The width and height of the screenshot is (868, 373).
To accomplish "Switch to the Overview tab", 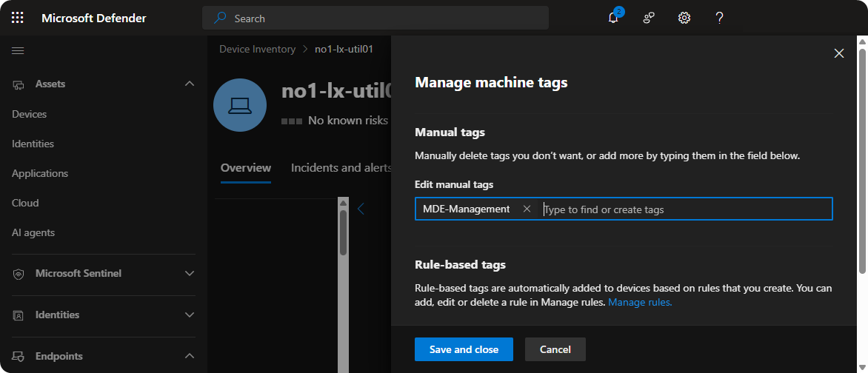I will [x=246, y=168].
